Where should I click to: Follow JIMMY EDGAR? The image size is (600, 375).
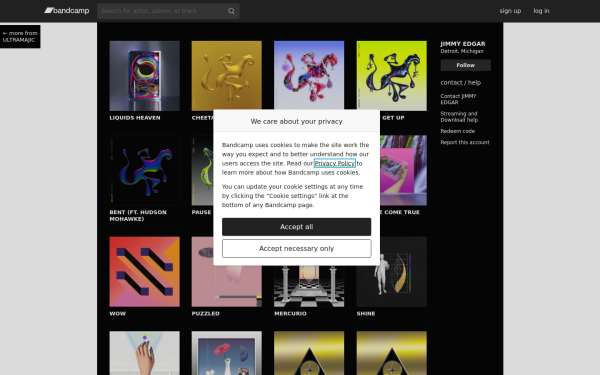[x=465, y=65]
